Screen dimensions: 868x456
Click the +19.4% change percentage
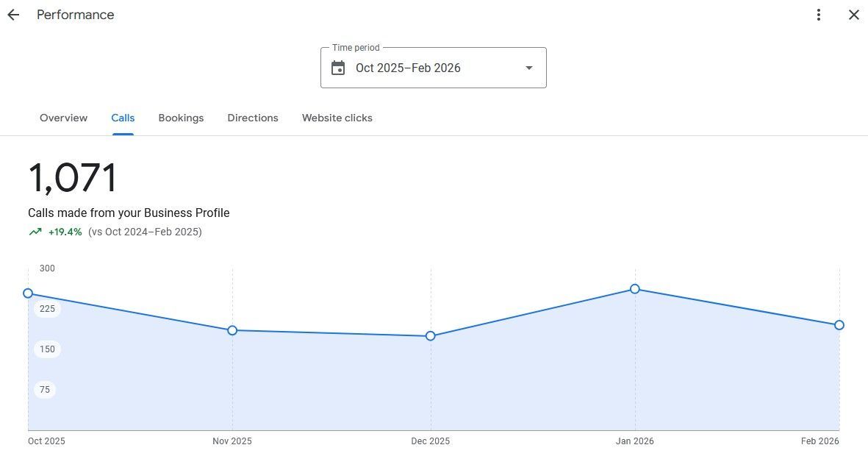tap(65, 232)
